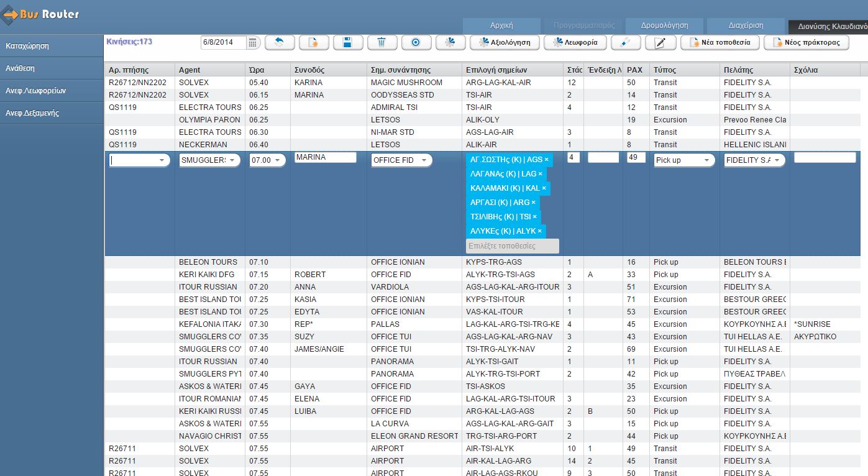
Task: Sort by Αρ. πτήσης column header
Action: pos(140,70)
